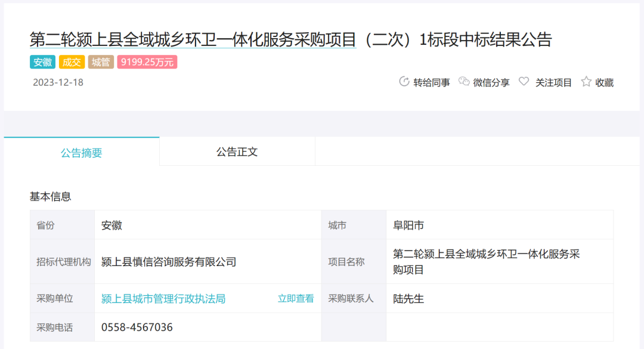Select 微信分享 text link
This screenshot has width=644, height=349.
[x=491, y=82]
